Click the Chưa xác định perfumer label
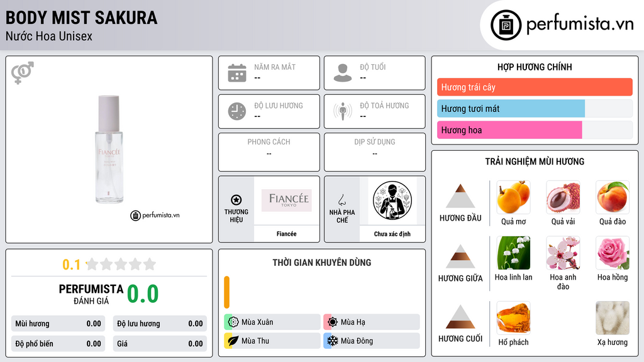 pos(392,234)
